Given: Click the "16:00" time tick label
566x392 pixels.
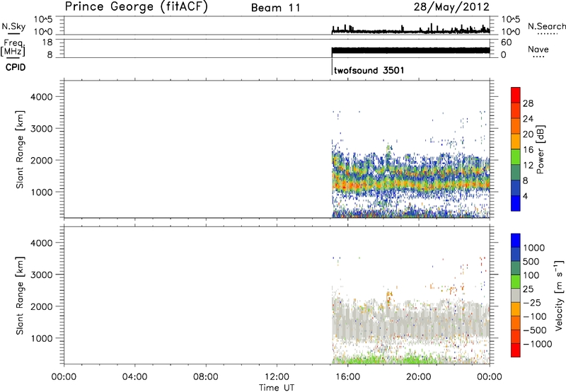Looking at the screenshot, I should [347, 377].
